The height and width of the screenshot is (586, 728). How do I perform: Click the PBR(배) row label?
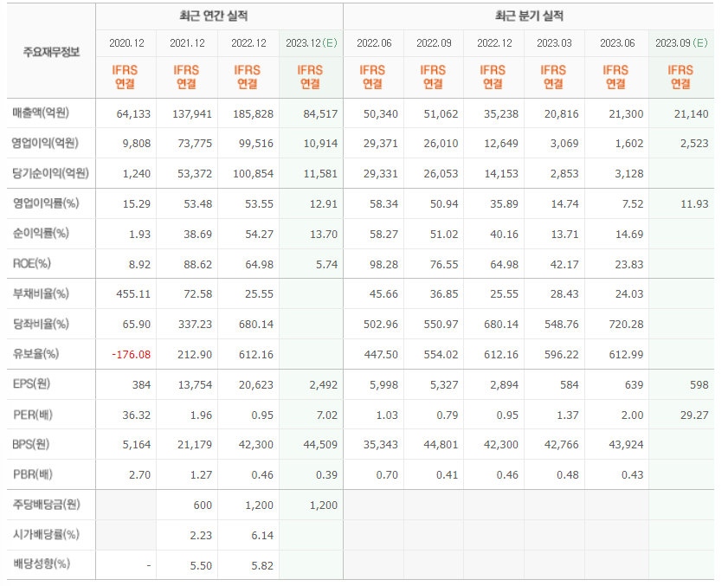click(33, 474)
